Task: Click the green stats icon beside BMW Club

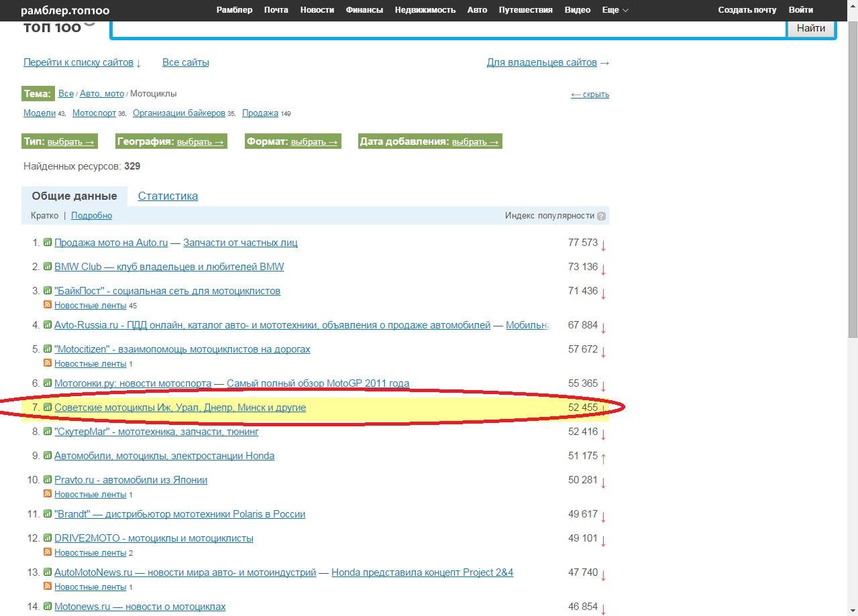Action: click(48, 267)
